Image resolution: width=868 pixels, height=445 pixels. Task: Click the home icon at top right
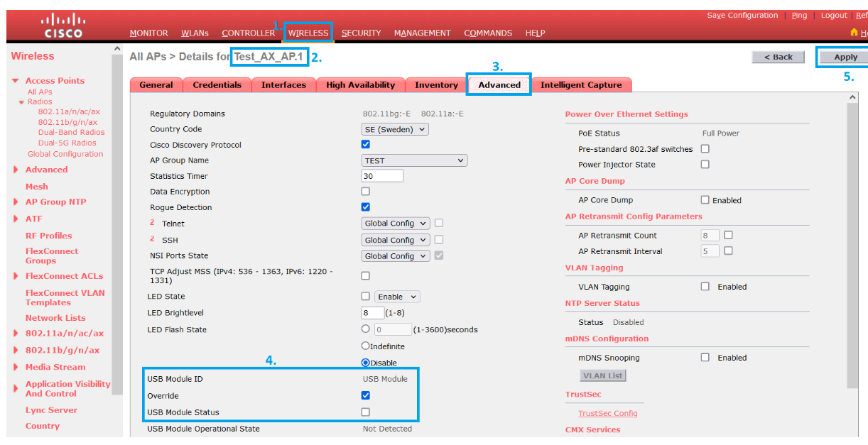coord(854,33)
